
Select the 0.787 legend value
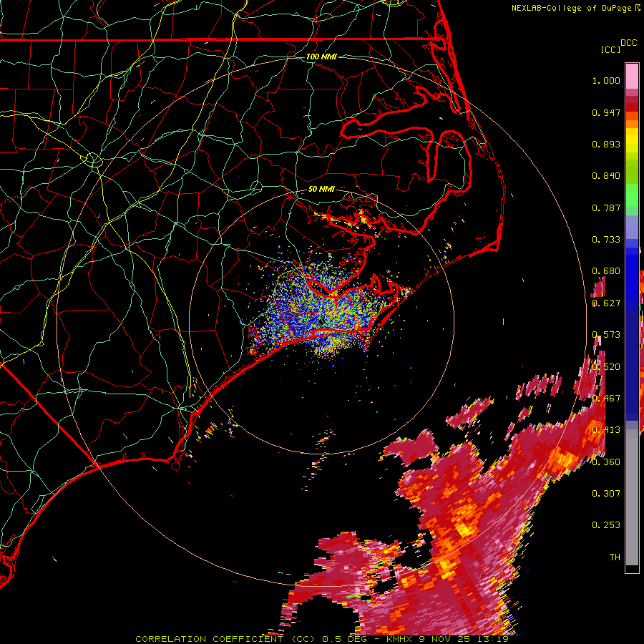(x=606, y=208)
